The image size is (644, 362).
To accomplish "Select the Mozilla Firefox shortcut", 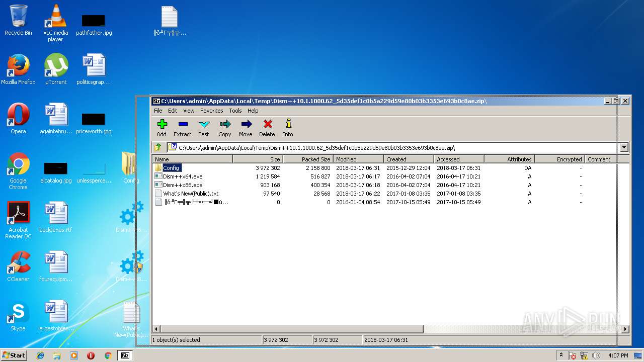I will click(x=18, y=69).
